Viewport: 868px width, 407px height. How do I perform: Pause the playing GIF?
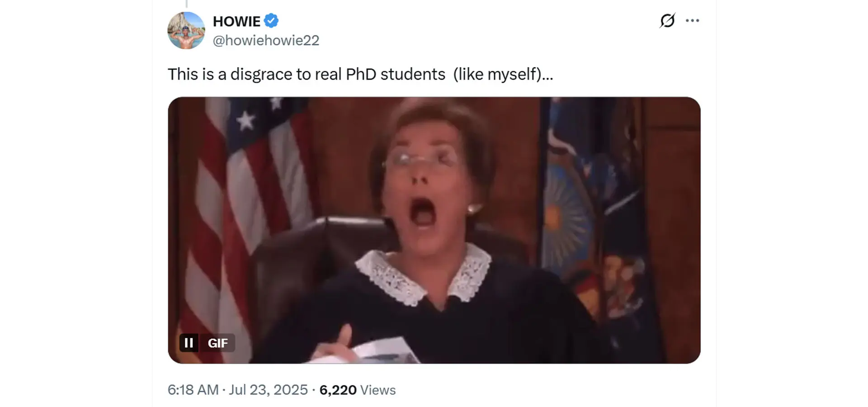(189, 343)
